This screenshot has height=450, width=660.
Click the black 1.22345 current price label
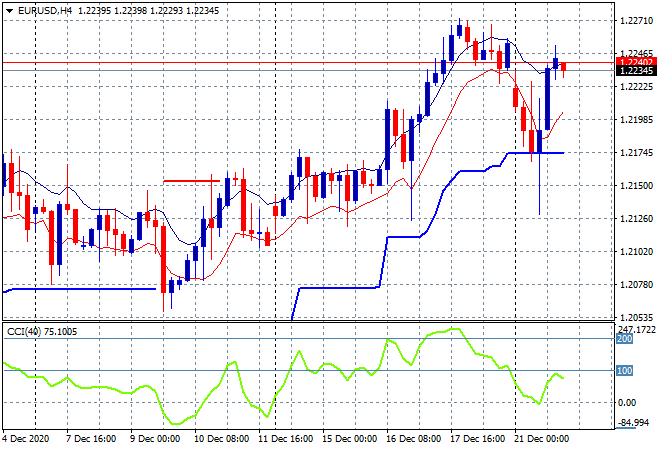coord(636,71)
